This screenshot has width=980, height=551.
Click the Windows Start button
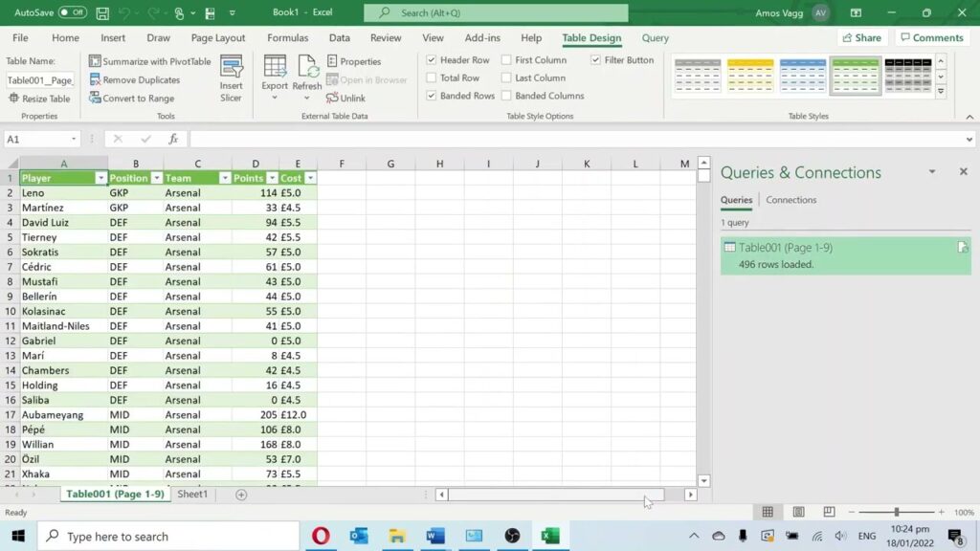click(x=18, y=536)
